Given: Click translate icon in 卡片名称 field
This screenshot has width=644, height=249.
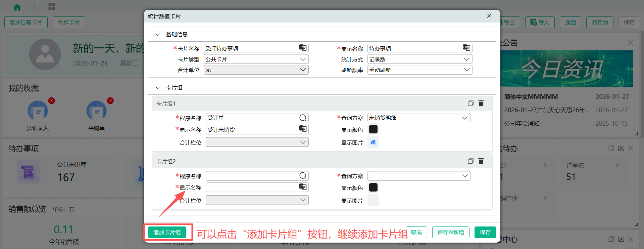Looking at the screenshot, I should coord(303,48).
